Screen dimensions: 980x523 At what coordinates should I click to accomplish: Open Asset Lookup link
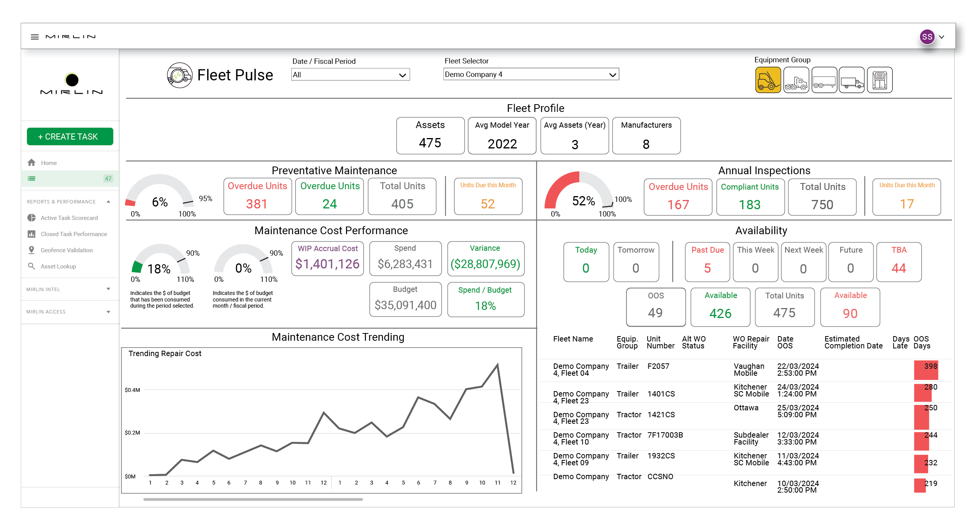pyautogui.click(x=58, y=266)
